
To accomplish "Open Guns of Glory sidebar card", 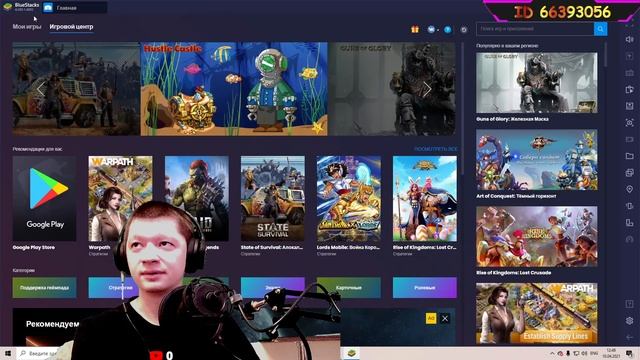I will tap(536, 82).
